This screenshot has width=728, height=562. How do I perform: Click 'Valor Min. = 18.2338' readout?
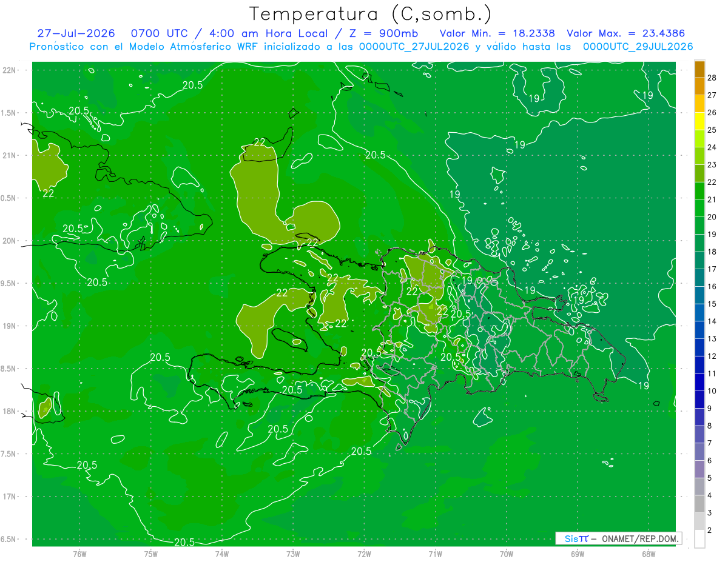pyautogui.click(x=499, y=33)
